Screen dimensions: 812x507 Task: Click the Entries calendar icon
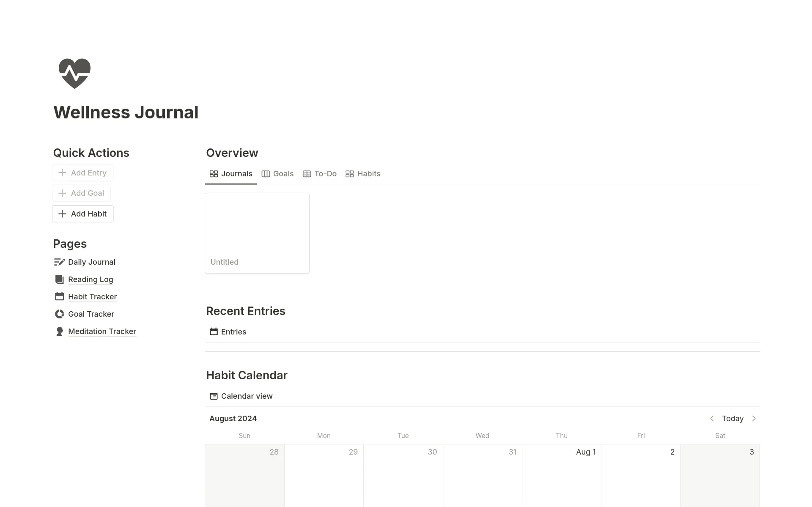click(x=214, y=331)
